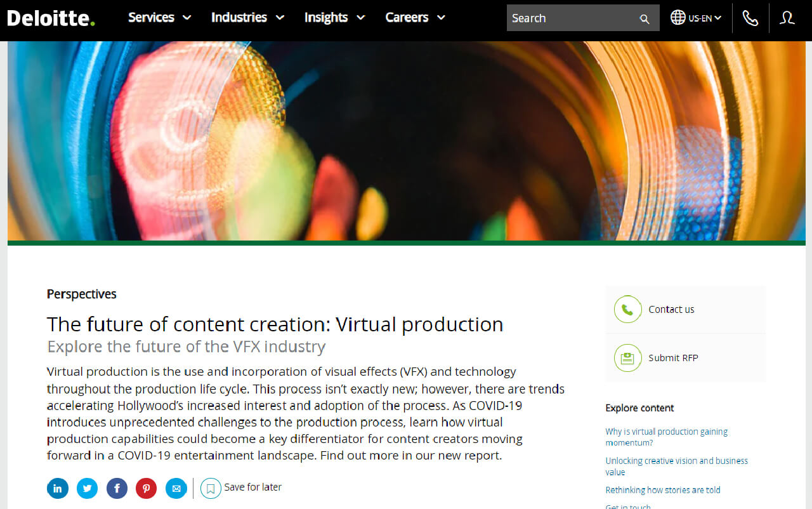Click into the Search text field
Image resolution: width=812 pixels, height=509 pixels.
tap(571, 18)
